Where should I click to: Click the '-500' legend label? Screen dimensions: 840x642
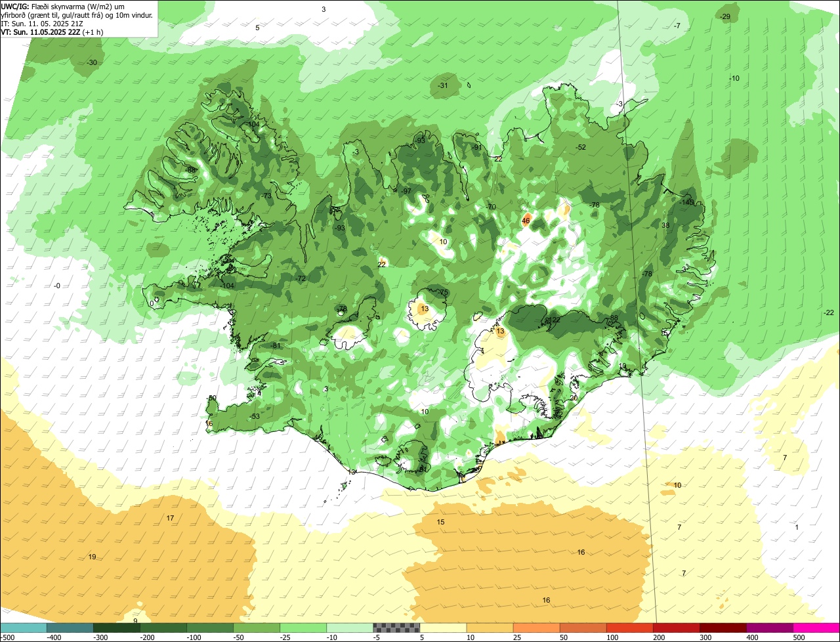(x=8, y=637)
